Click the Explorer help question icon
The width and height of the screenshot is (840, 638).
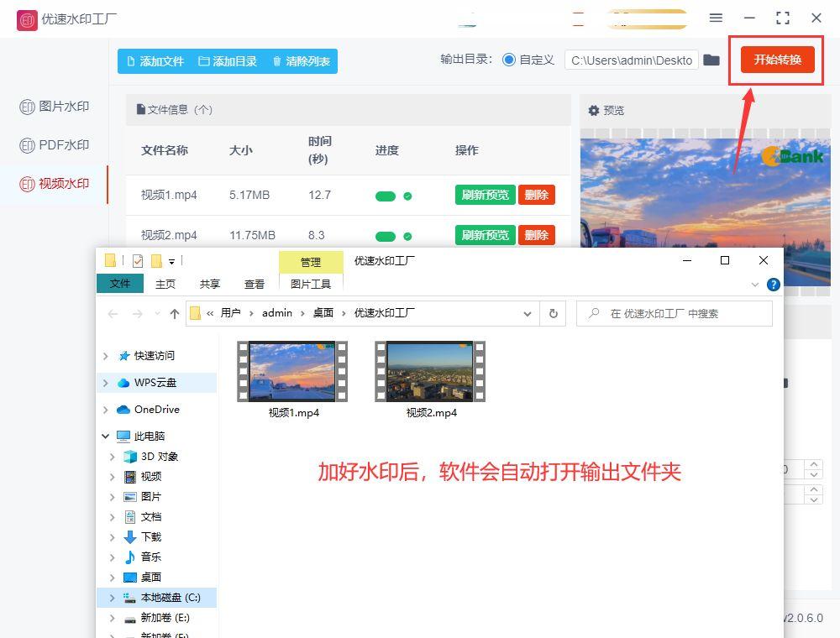773,285
